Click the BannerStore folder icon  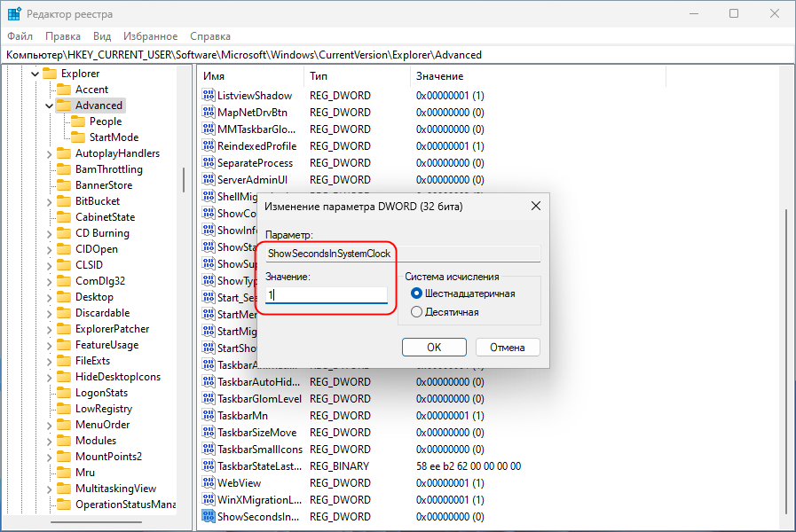click(64, 185)
